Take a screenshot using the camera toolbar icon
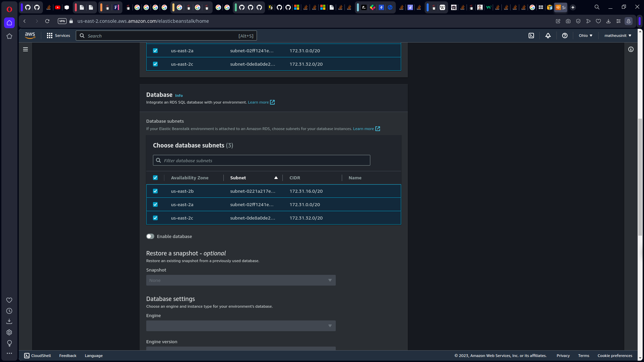This screenshot has height=362, width=644. [x=568, y=21]
